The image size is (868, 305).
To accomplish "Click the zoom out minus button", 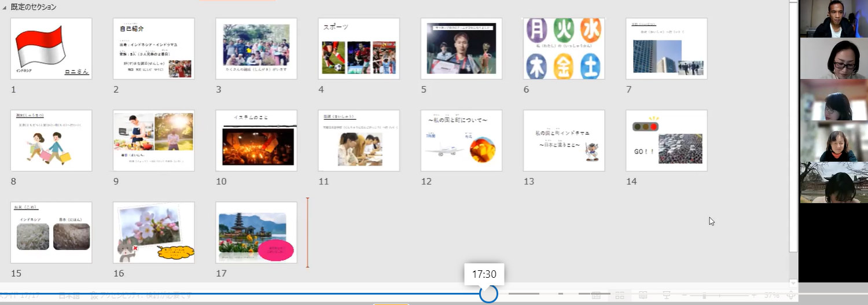I will tap(685, 295).
